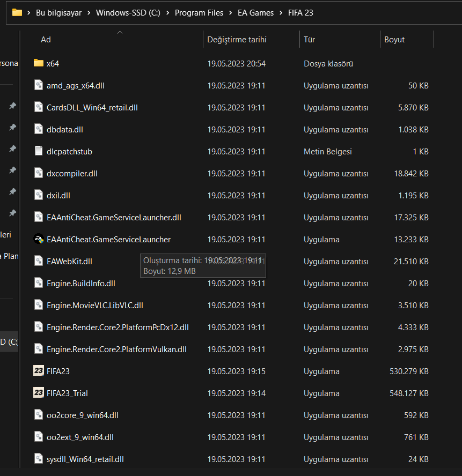Go to EA Games in the breadcrumb
Screen dimensions: 462x476
[255, 13]
